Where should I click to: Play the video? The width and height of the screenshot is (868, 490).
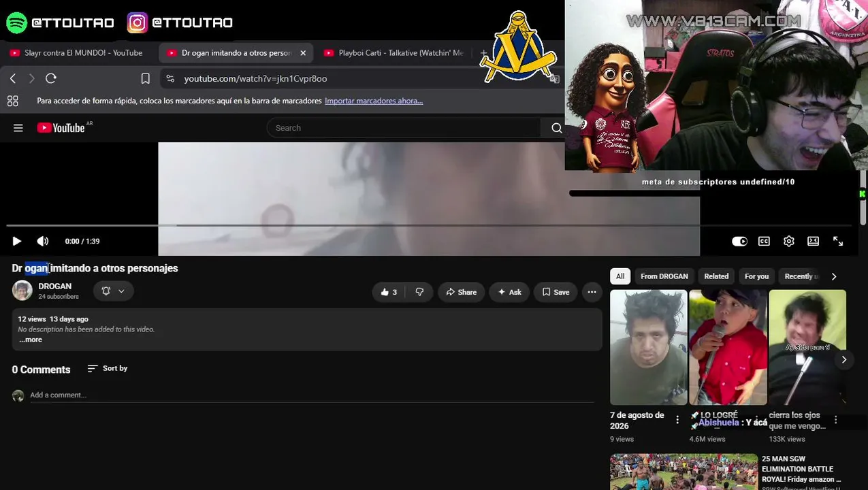coord(16,241)
